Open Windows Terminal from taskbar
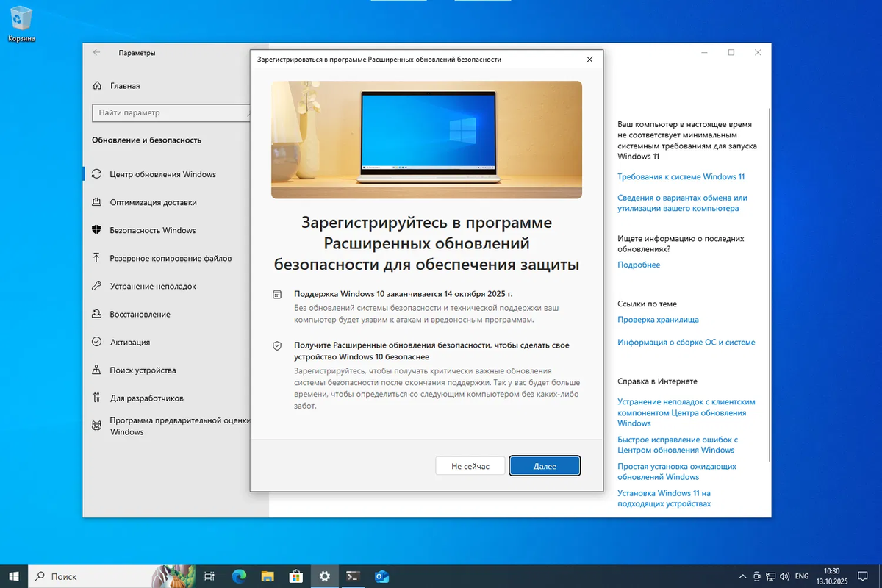The height and width of the screenshot is (588, 882). pos(353,576)
